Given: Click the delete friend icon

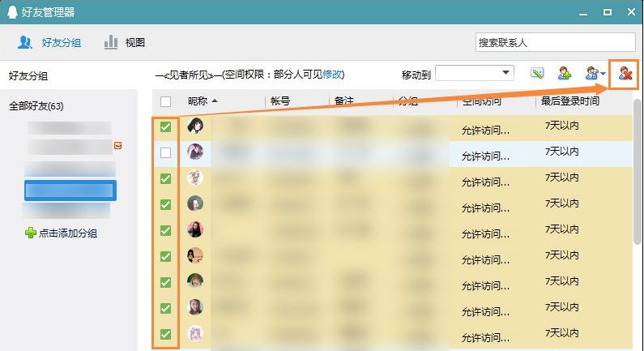Looking at the screenshot, I should coord(625,74).
